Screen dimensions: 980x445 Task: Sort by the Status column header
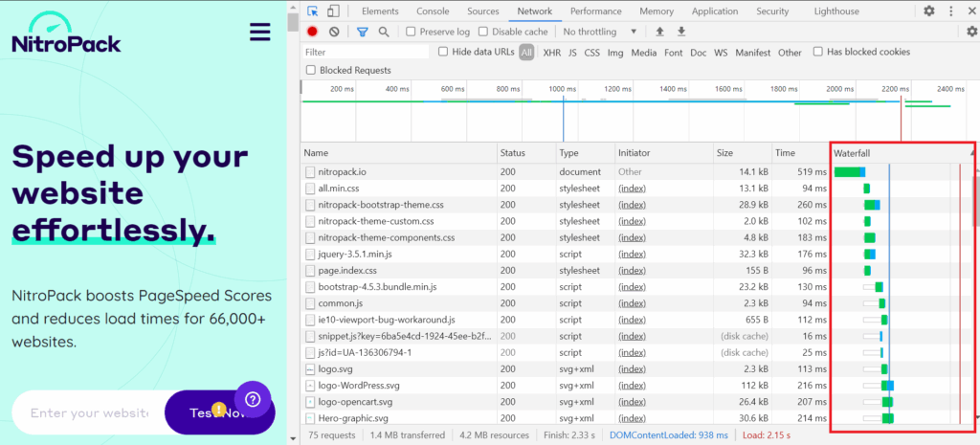pos(527,152)
